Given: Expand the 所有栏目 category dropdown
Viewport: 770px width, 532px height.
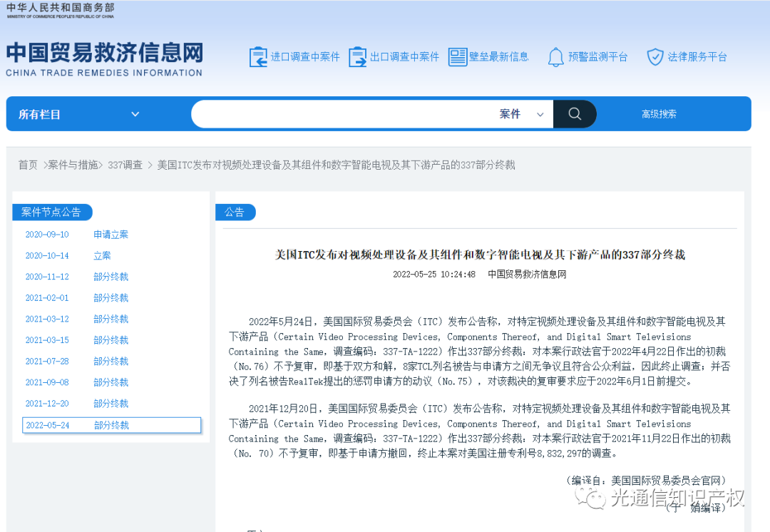Looking at the screenshot, I should click(x=80, y=114).
